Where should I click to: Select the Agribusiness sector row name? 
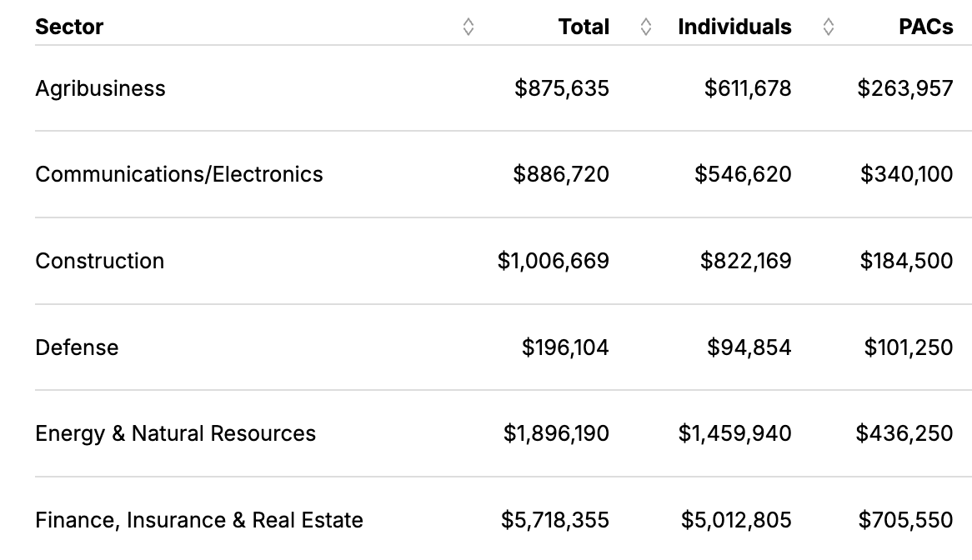[x=100, y=88]
